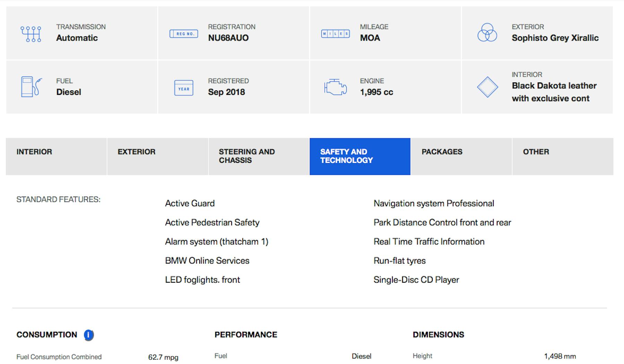This screenshot has height=364, width=624.
Task: Click the DIMENSIONS heading
Action: pyautogui.click(x=438, y=335)
